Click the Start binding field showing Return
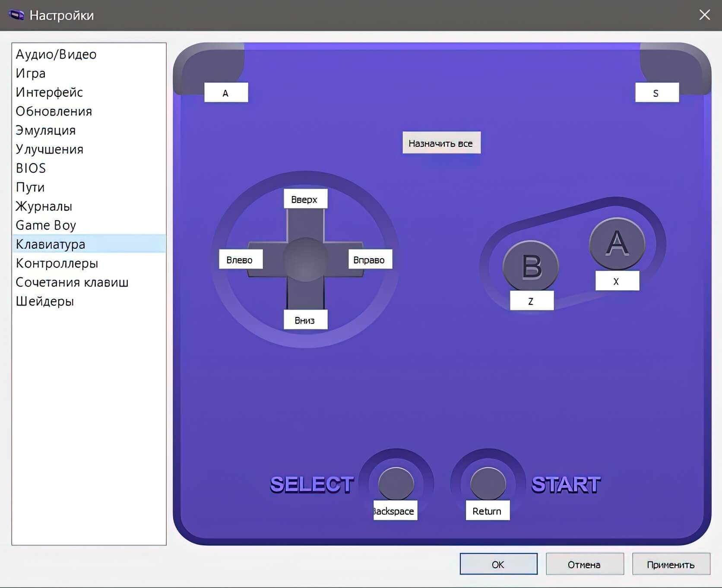 click(x=487, y=511)
